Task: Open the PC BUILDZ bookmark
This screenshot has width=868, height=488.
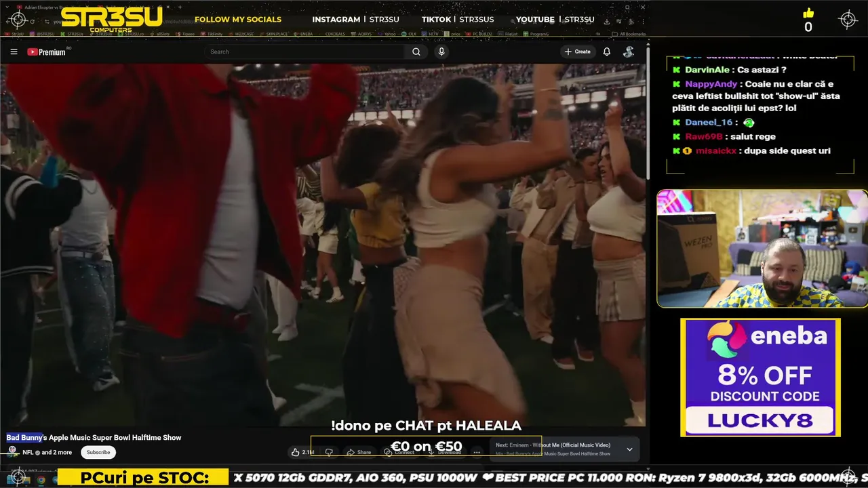Action: pyautogui.click(x=479, y=33)
